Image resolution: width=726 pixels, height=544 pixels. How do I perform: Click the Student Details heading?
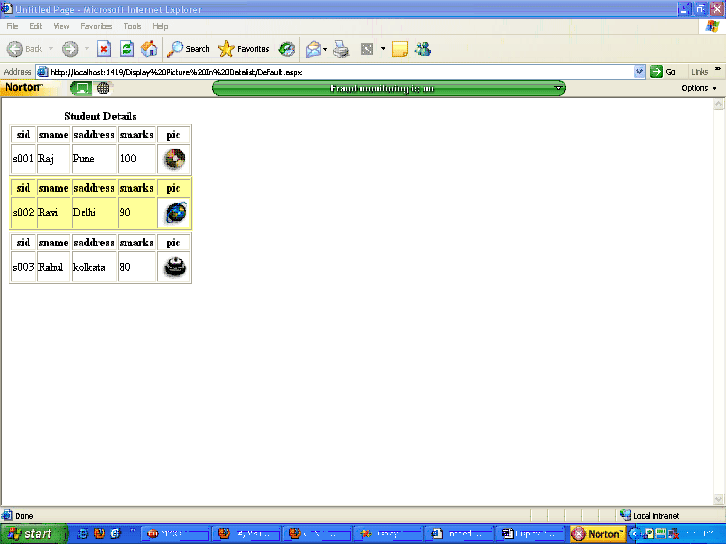point(100,116)
